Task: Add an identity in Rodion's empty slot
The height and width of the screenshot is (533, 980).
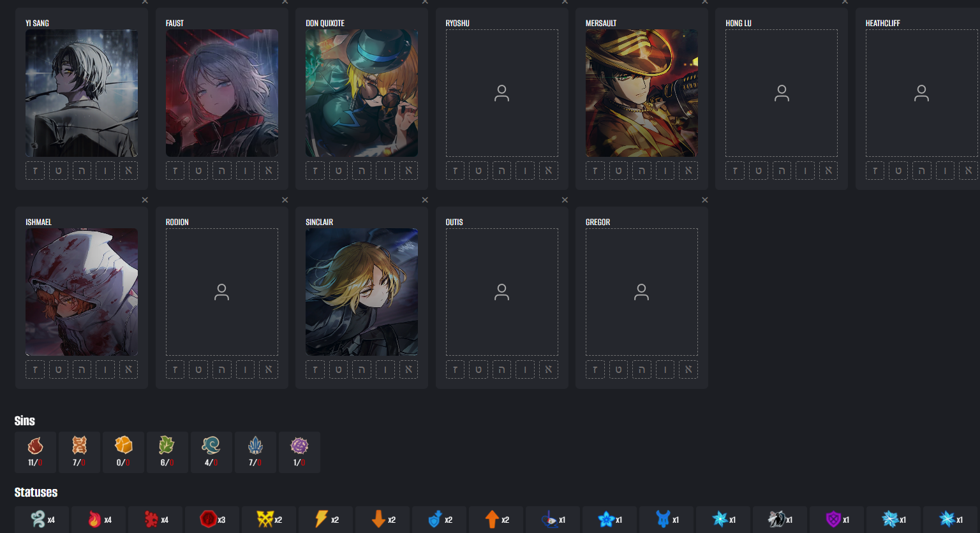Action: tap(222, 292)
